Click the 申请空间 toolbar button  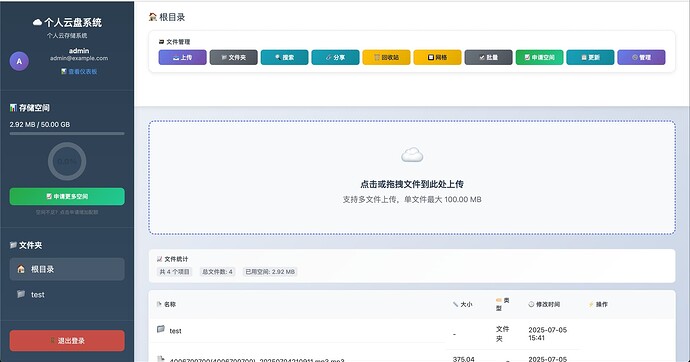pyautogui.click(x=540, y=57)
